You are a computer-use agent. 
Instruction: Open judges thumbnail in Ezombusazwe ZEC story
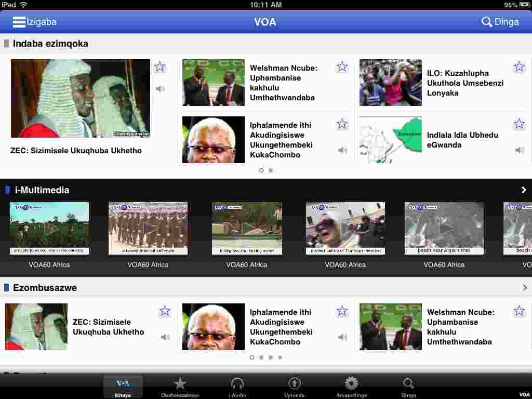(36, 327)
